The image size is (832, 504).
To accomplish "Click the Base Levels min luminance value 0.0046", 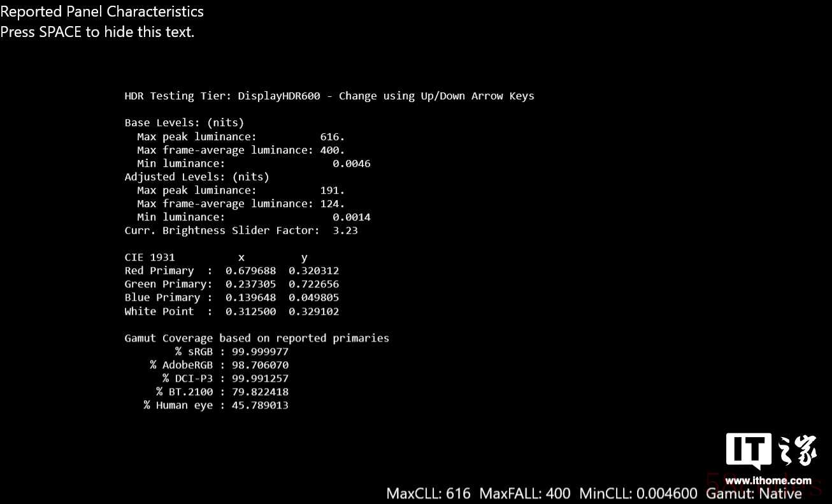I will 352,164.
